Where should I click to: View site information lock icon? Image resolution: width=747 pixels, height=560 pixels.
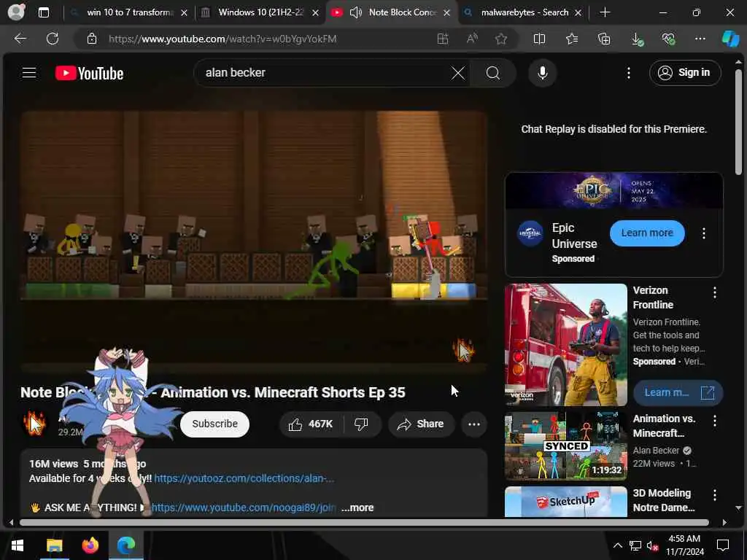point(92,39)
